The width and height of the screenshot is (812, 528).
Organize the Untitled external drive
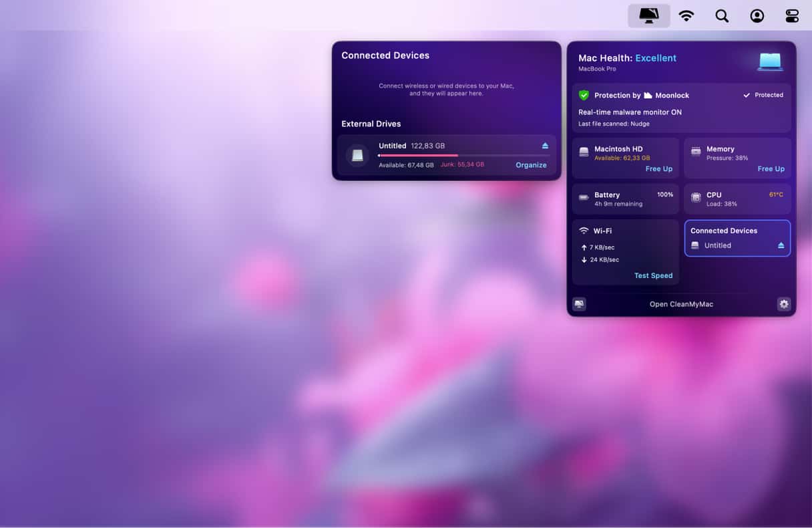(531, 165)
